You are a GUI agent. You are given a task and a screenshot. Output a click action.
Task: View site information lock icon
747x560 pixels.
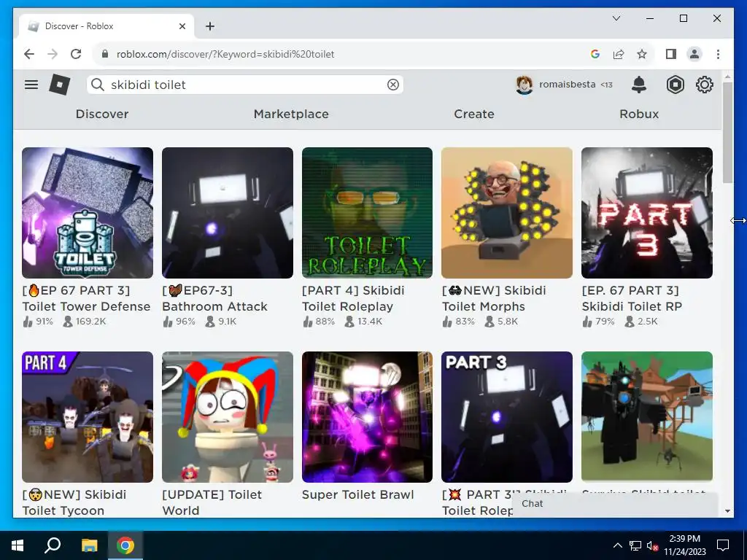(x=105, y=54)
